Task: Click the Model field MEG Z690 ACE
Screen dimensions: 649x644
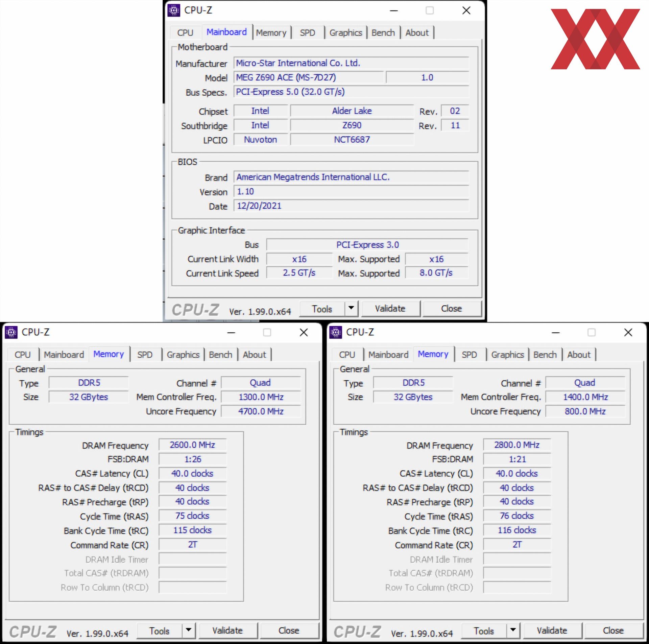Action: (309, 77)
